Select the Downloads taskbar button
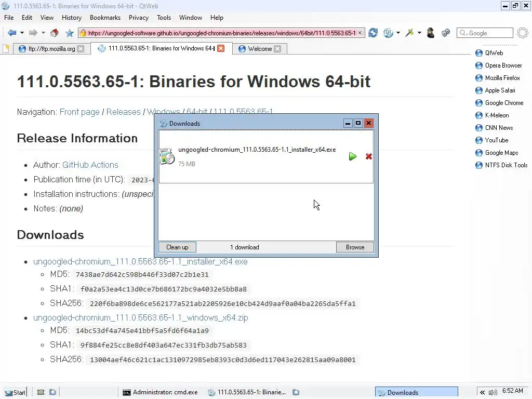532x399 pixels. tap(416, 392)
